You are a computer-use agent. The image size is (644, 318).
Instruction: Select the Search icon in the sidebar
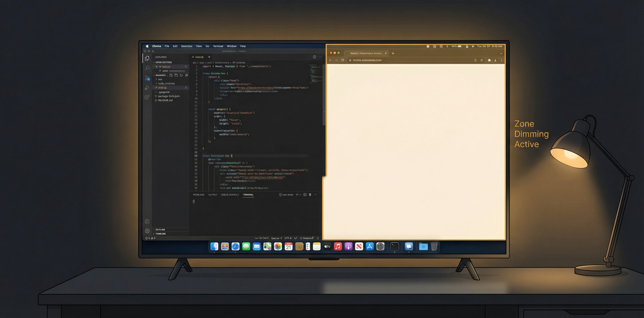(x=147, y=68)
